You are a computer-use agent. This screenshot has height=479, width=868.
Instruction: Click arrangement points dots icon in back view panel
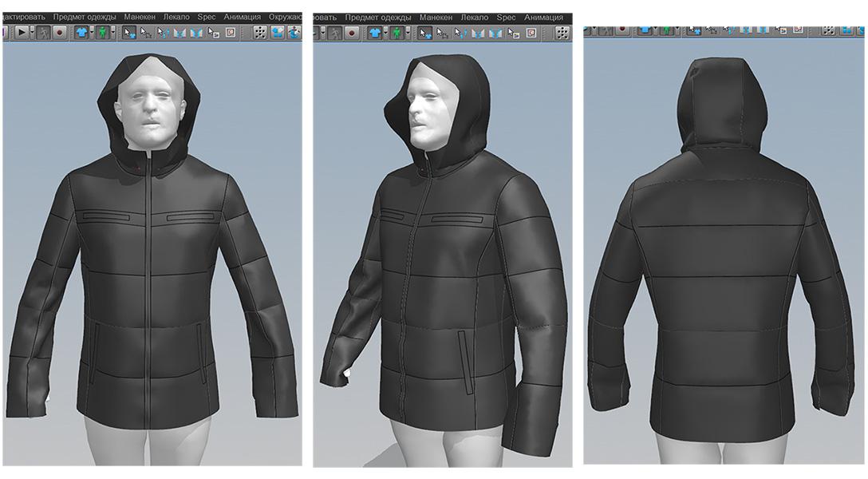[827, 30]
